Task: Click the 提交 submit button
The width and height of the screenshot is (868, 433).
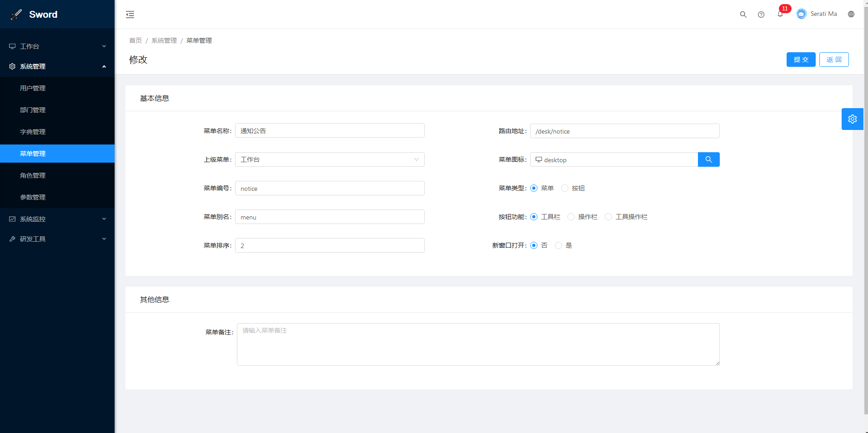Action: (x=801, y=60)
